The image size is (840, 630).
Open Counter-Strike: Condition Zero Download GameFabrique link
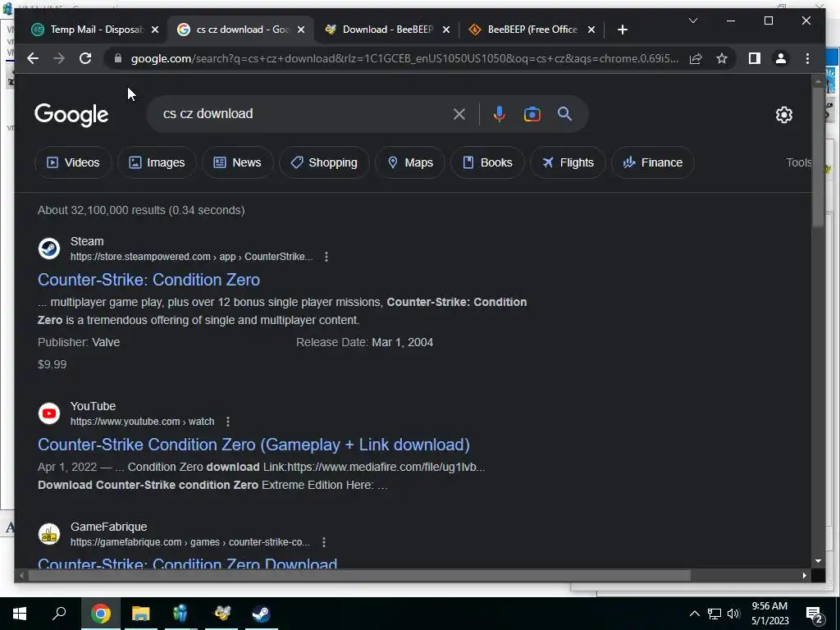click(x=188, y=563)
